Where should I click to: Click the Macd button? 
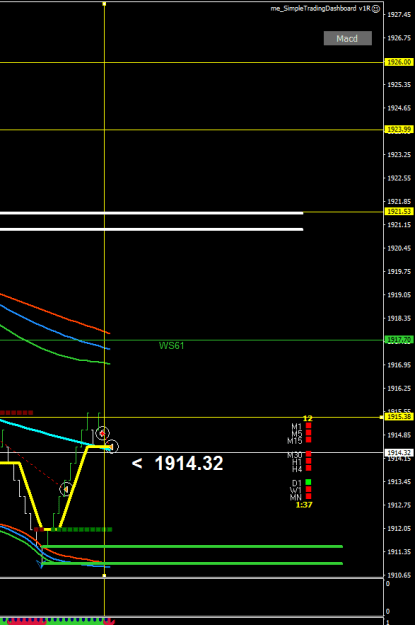click(348, 38)
